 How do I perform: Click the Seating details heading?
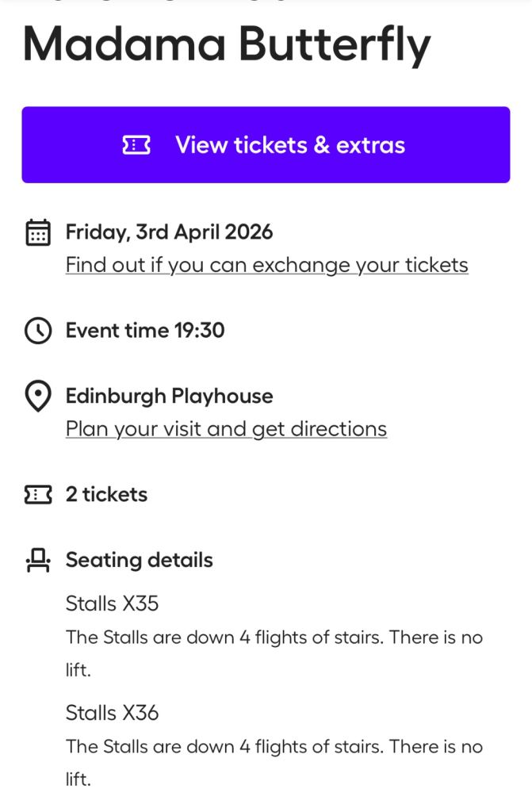coord(139,561)
